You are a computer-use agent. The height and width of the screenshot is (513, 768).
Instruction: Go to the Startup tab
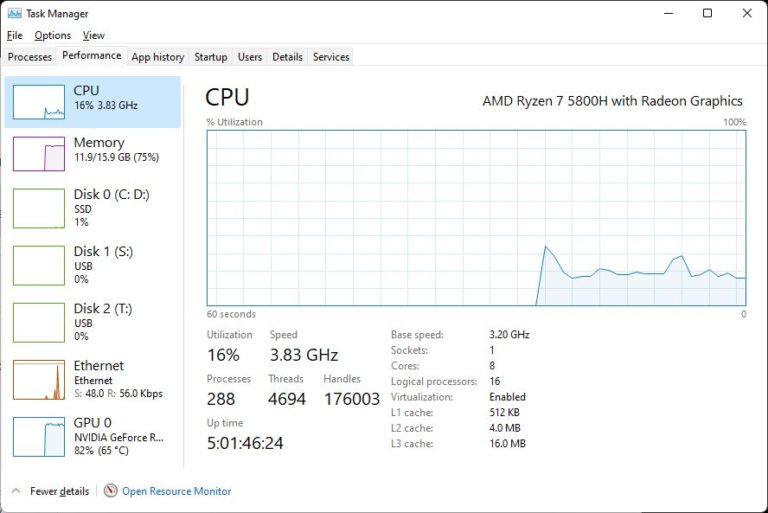pyautogui.click(x=211, y=57)
